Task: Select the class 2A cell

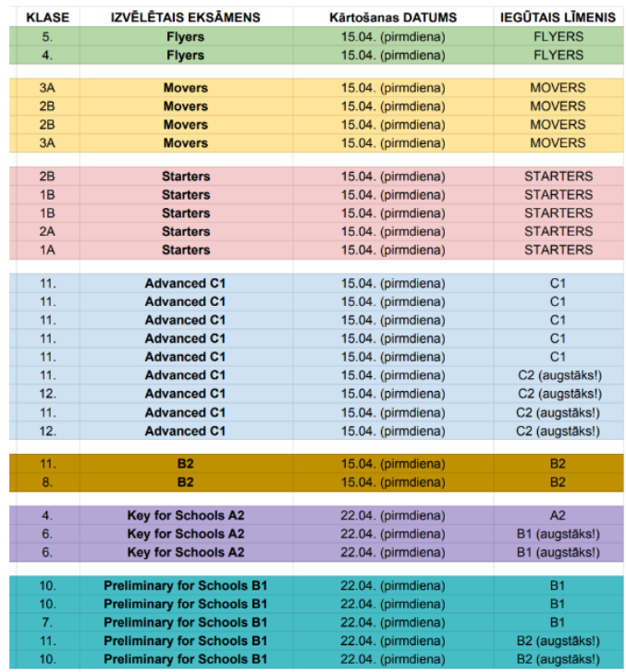Action: [x=47, y=231]
